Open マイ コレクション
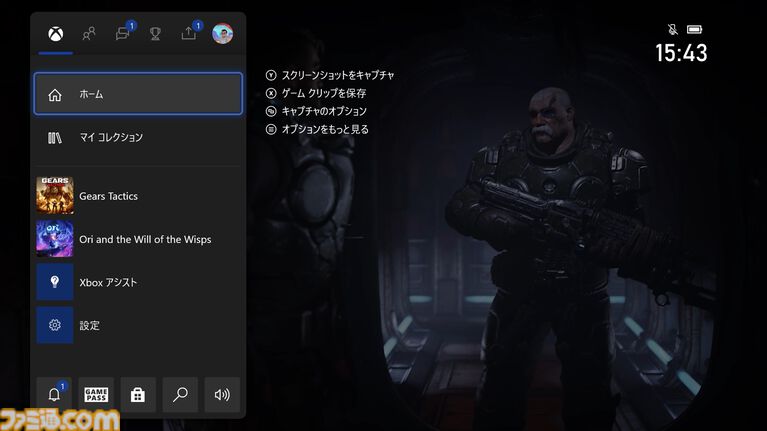This screenshot has width=767, height=431. pyautogui.click(x=138, y=137)
